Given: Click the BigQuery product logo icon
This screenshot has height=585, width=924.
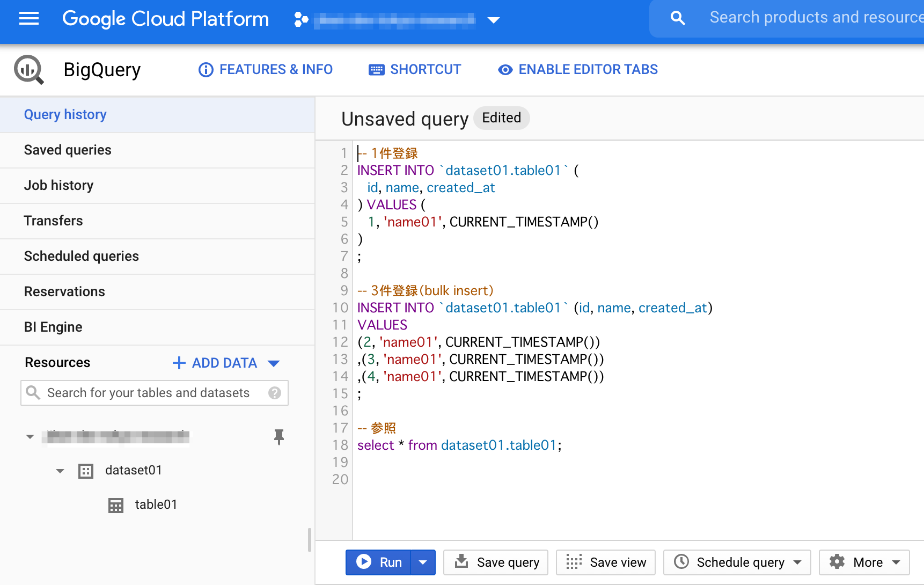Looking at the screenshot, I should tap(29, 70).
